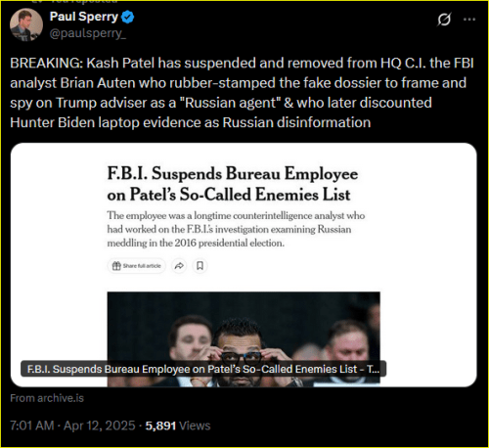Click the F.B.I. Suspends Bureau Employee headline
Viewport: 489px width, 448px height.
(x=233, y=184)
